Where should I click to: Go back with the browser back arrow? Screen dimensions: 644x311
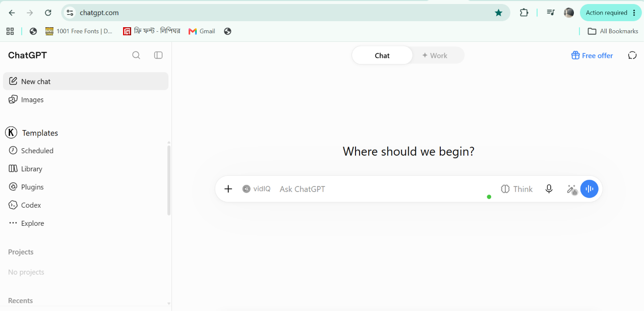pos(12,13)
